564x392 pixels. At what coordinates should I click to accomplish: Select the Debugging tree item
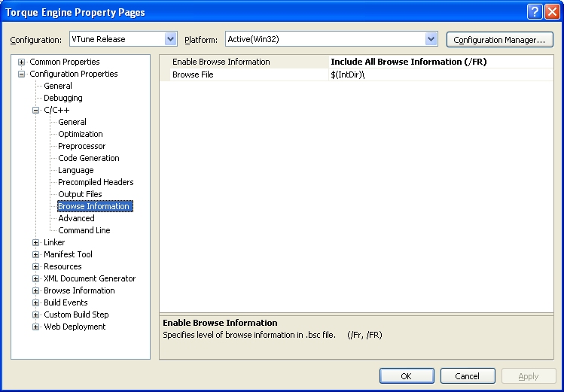click(x=63, y=98)
